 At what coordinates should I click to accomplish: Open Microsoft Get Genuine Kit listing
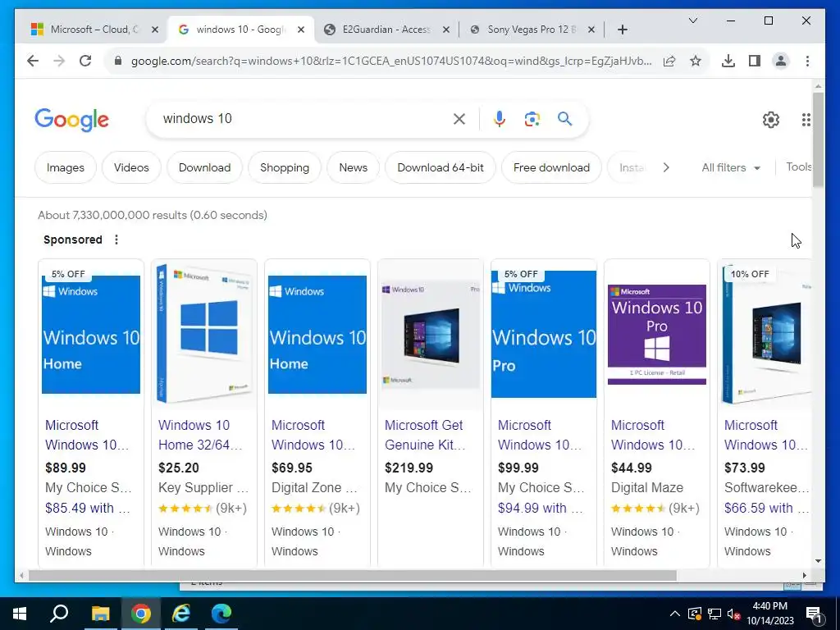425,435
